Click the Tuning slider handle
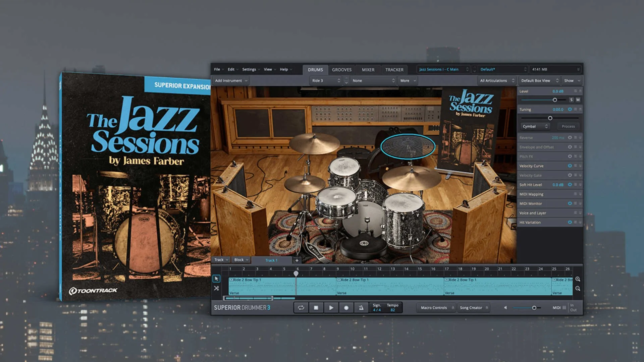 (x=550, y=118)
